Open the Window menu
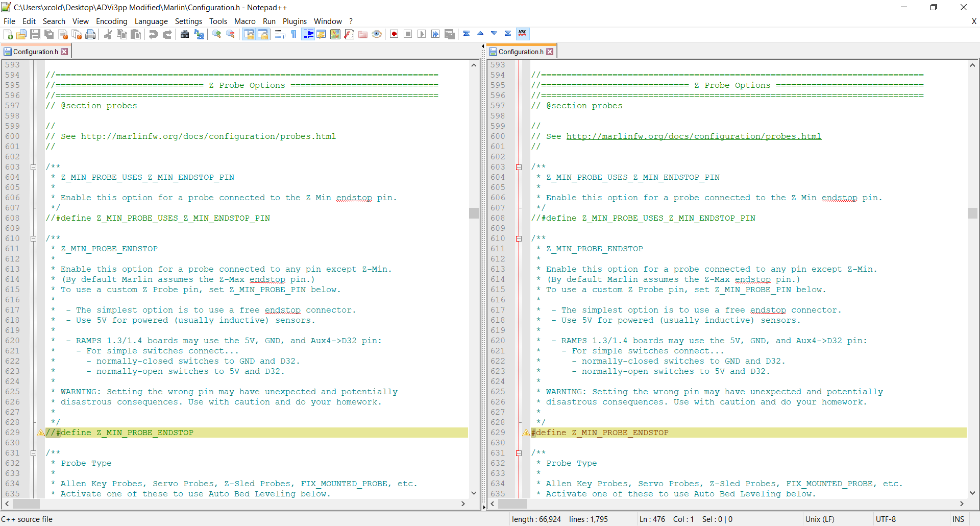This screenshot has width=980, height=526. (328, 21)
